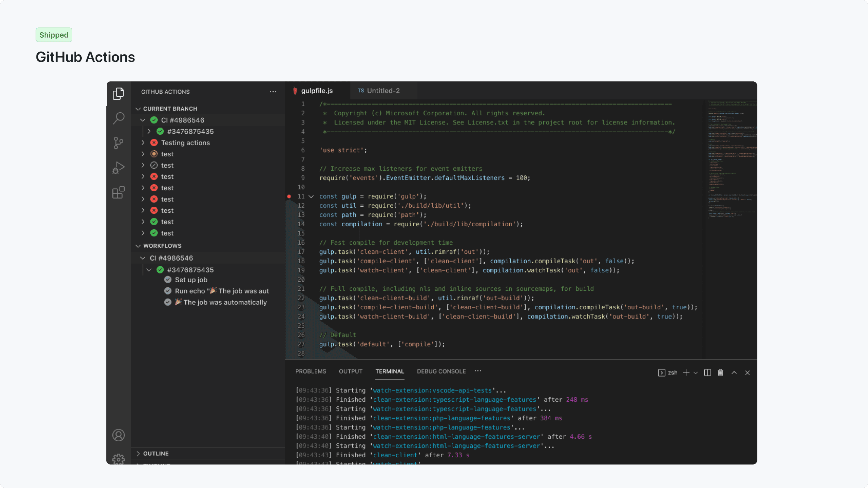The height and width of the screenshot is (488, 868).
Task: Switch to the Untitled-2 tab
Action: [383, 91]
